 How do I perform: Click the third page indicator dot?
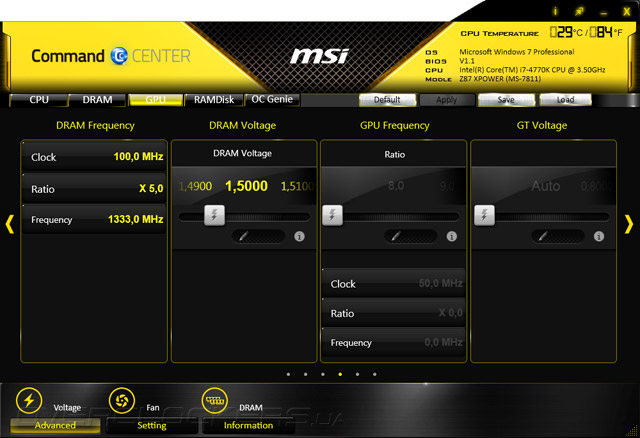point(323,374)
